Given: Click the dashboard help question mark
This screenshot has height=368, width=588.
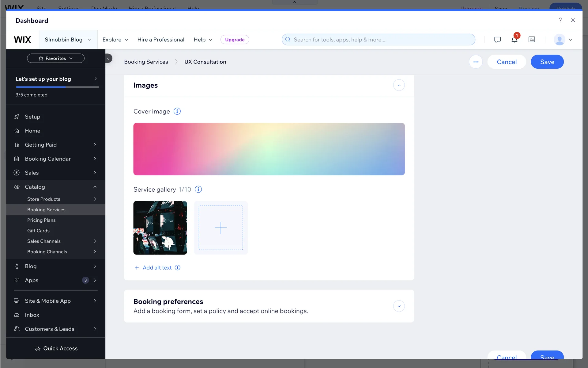Looking at the screenshot, I should tap(560, 20).
